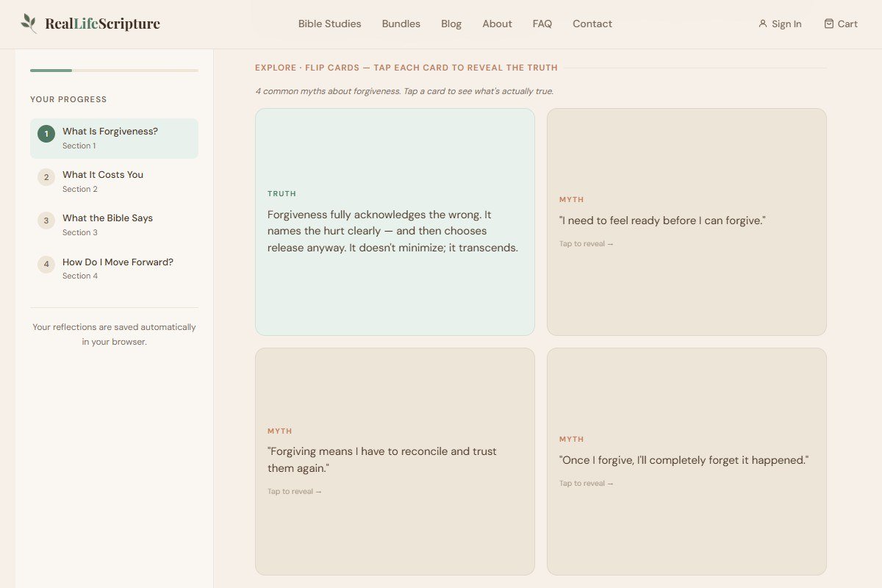Image resolution: width=882 pixels, height=588 pixels.
Task: Open the FAQ page
Action: 542,24
